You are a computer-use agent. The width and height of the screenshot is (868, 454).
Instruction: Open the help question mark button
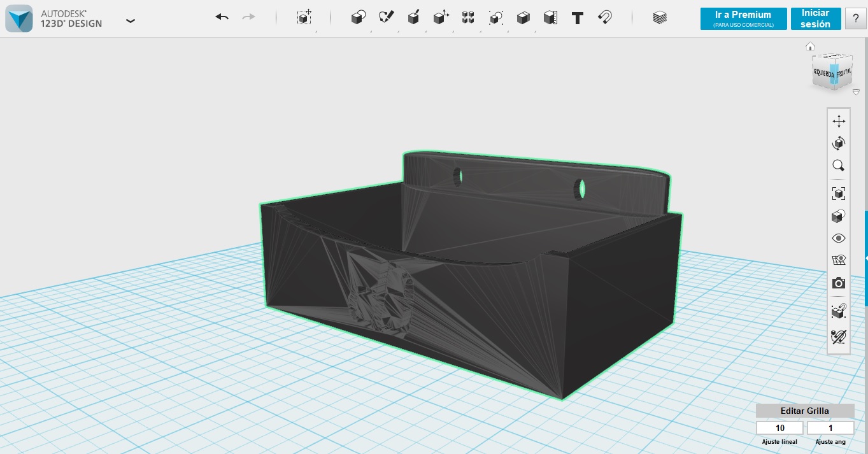click(x=855, y=19)
